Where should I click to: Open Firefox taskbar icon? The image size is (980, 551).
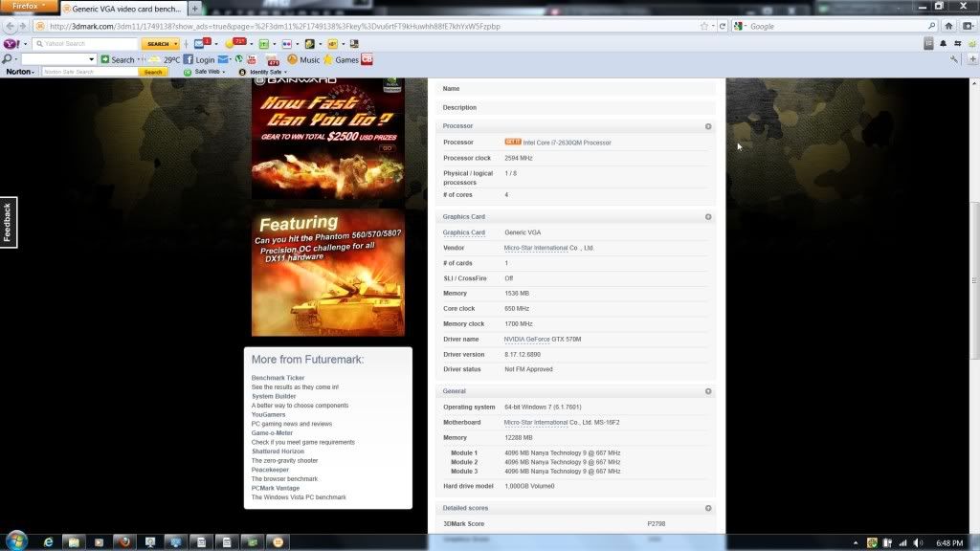[x=124, y=541]
